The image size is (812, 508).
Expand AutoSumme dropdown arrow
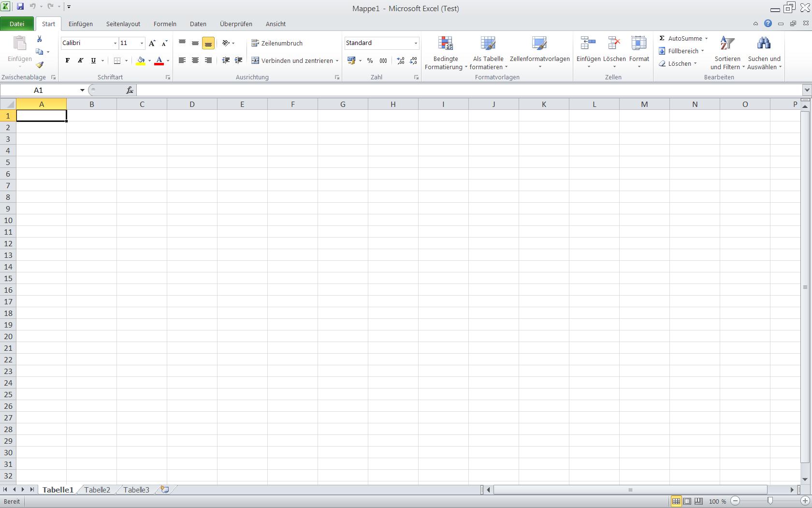pyautogui.click(x=706, y=38)
